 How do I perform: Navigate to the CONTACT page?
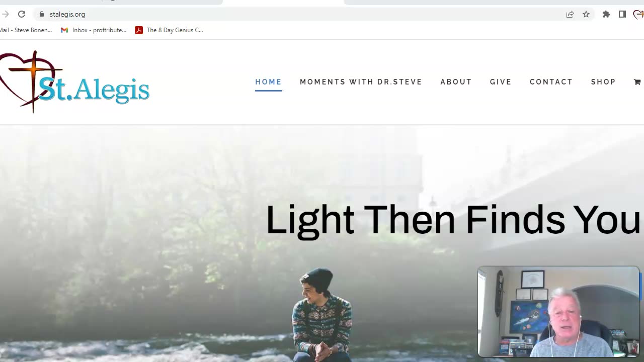pyautogui.click(x=551, y=82)
